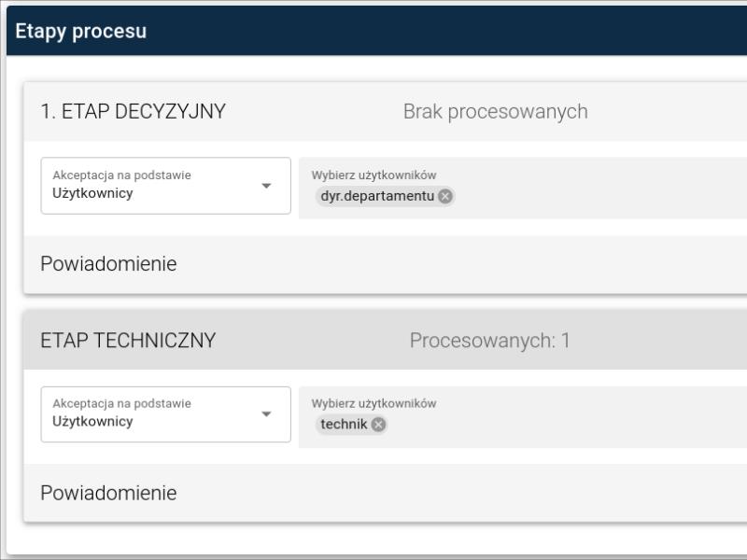Focus the user field beside dyr.departamentu chip
Image resolution: width=747 pixels, height=560 pixels.
(x=598, y=196)
